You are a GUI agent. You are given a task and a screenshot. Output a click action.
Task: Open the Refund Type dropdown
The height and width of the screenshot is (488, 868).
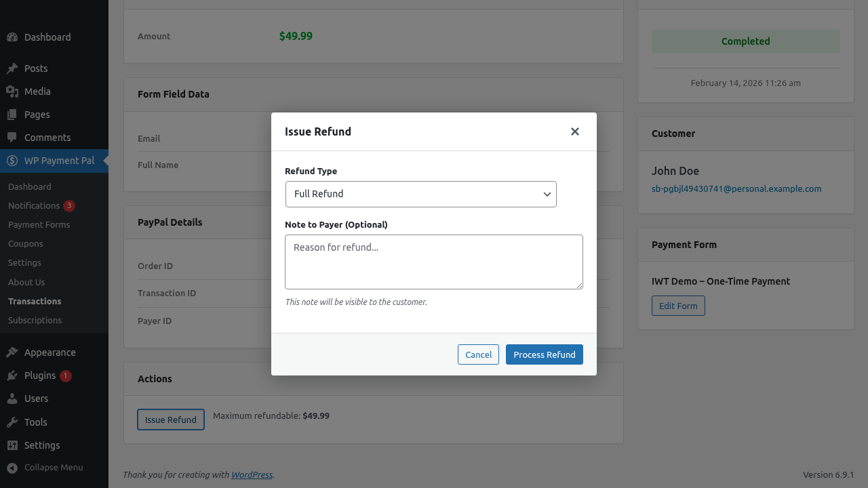pos(421,194)
